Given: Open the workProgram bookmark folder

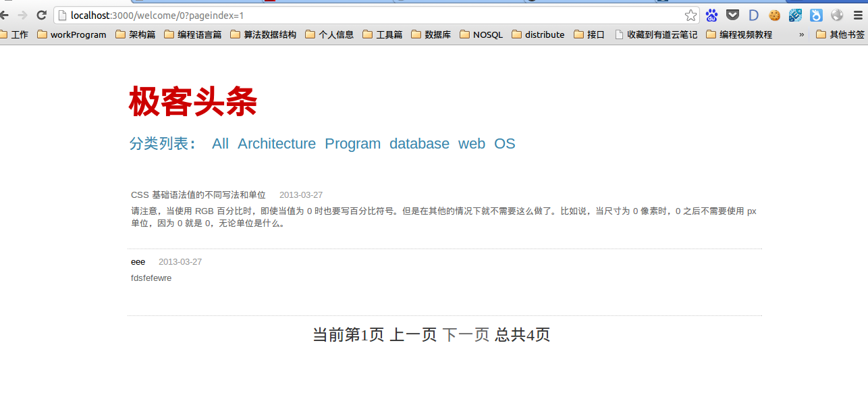Looking at the screenshot, I should tap(72, 34).
